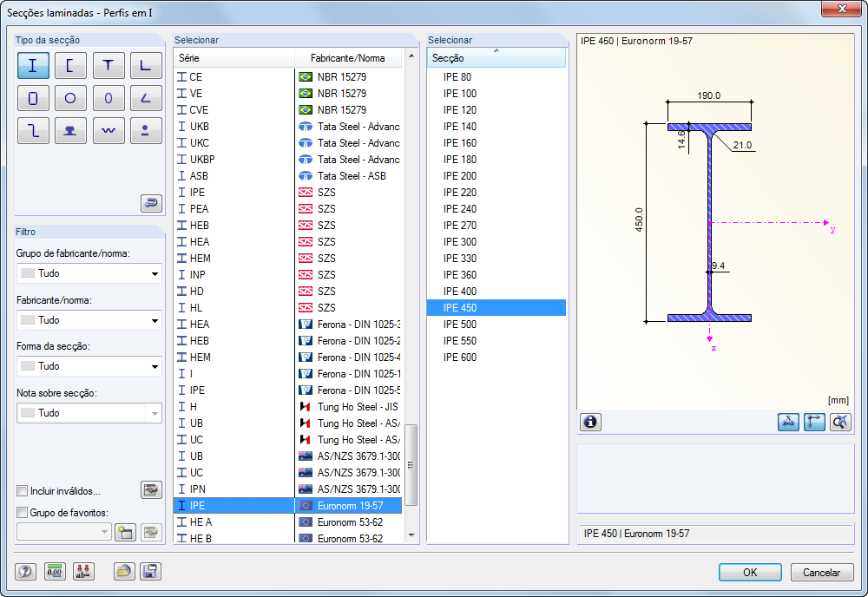
Task: Select the channel (C-shape) section type
Action: coord(70,66)
